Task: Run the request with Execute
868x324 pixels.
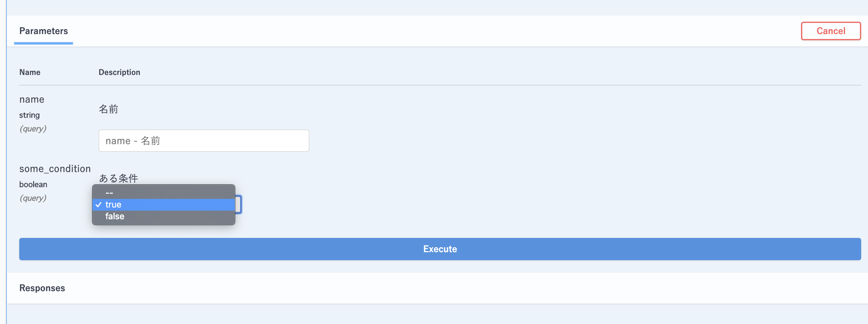Action: [440, 249]
